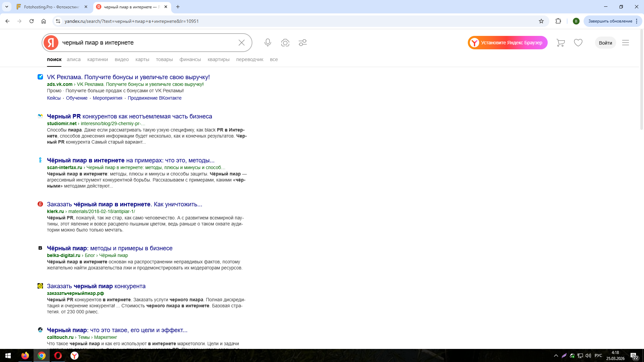
Task: Open Yandex Browser from taskbar
Action: pyautogui.click(x=75, y=356)
